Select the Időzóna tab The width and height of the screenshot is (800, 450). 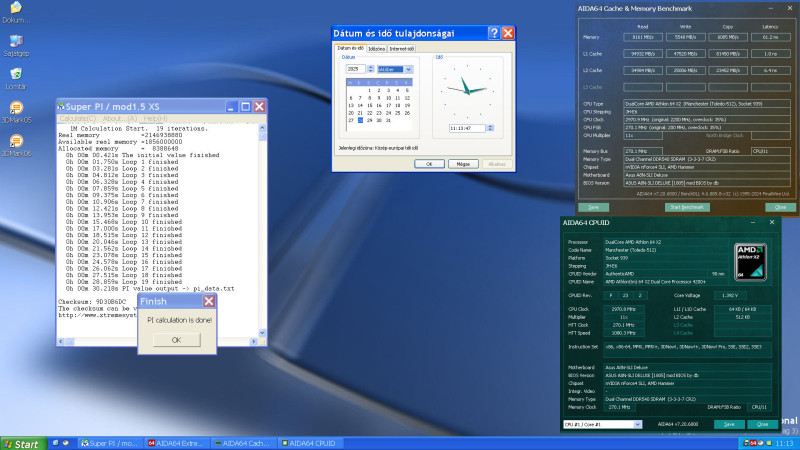click(377, 49)
